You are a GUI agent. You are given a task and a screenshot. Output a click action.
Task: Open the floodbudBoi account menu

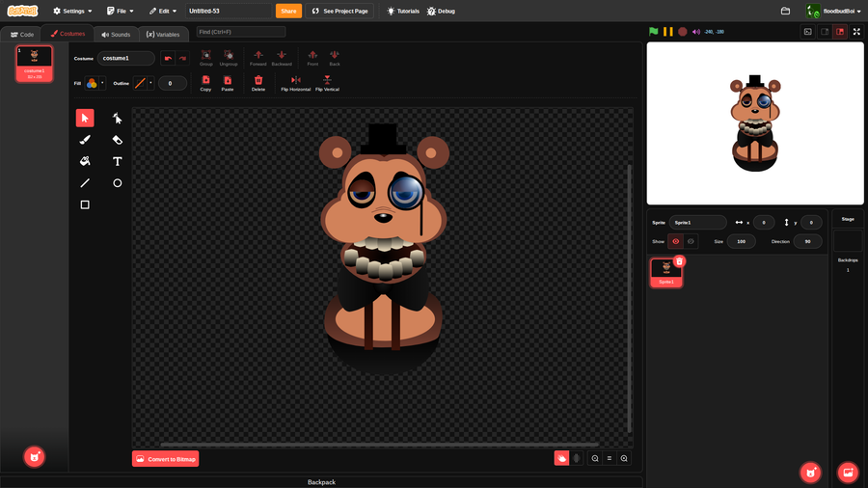[x=833, y=11]
